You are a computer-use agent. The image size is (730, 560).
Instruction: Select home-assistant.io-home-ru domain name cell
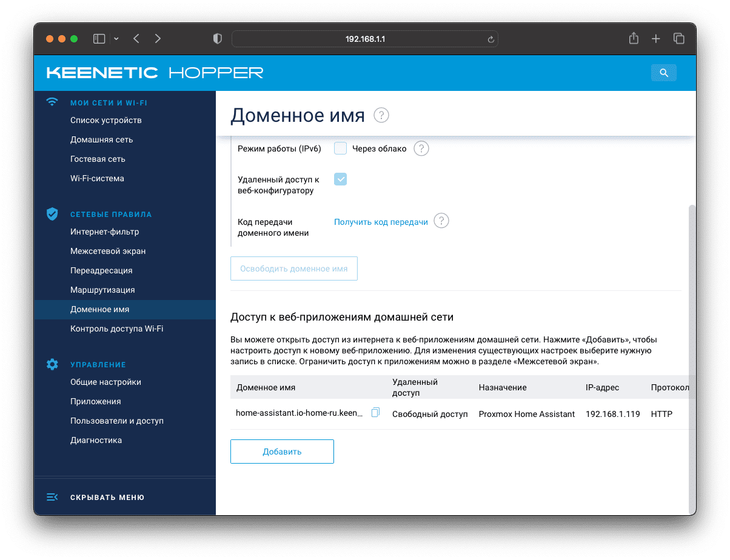click(x=300, y=414)
